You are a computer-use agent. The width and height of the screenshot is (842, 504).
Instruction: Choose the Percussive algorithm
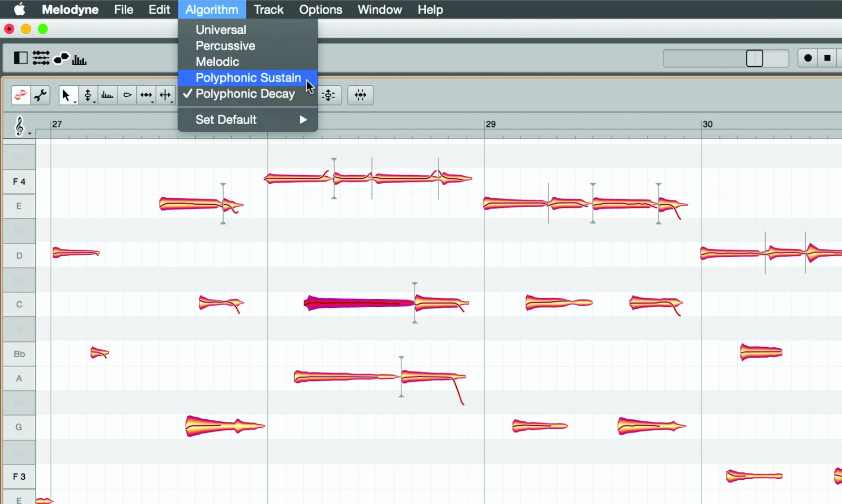248,46
